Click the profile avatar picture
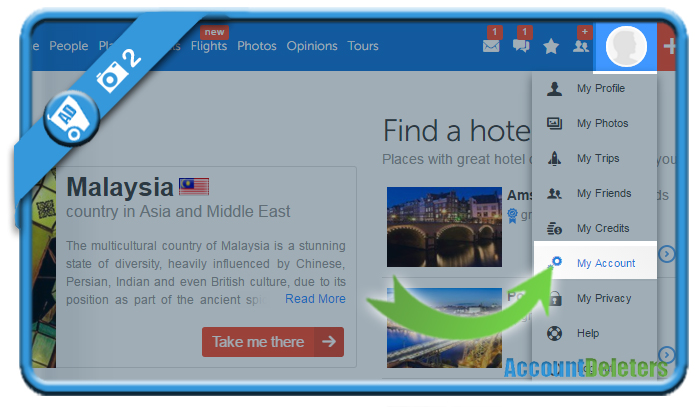700x407 pixels. (626, 46)
